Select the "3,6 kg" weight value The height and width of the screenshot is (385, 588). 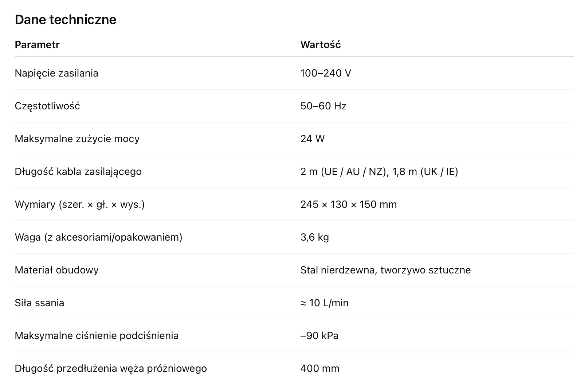tap(315, 237)
